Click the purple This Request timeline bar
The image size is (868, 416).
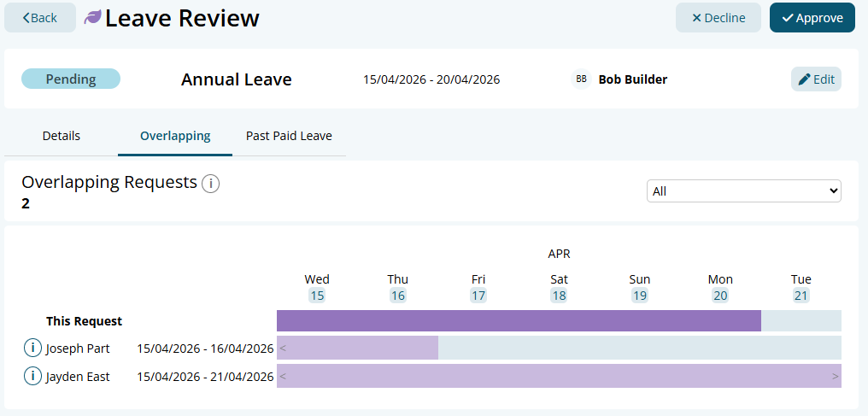519,321
